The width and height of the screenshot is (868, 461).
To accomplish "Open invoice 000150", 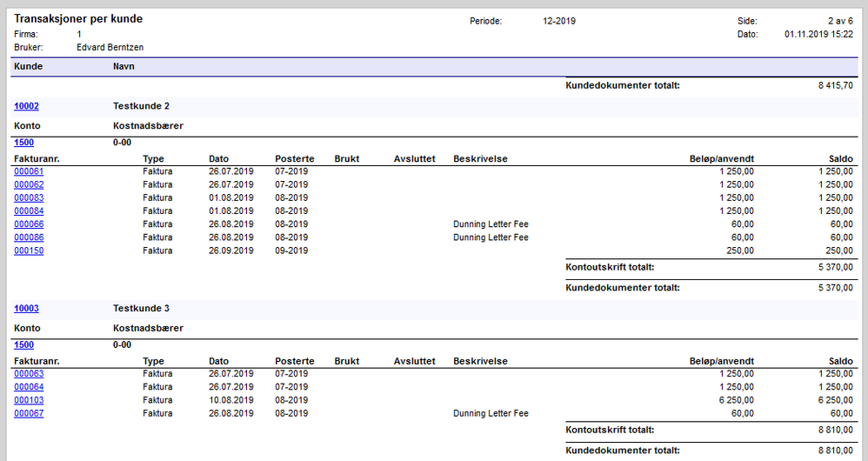I will click(29, 251).
